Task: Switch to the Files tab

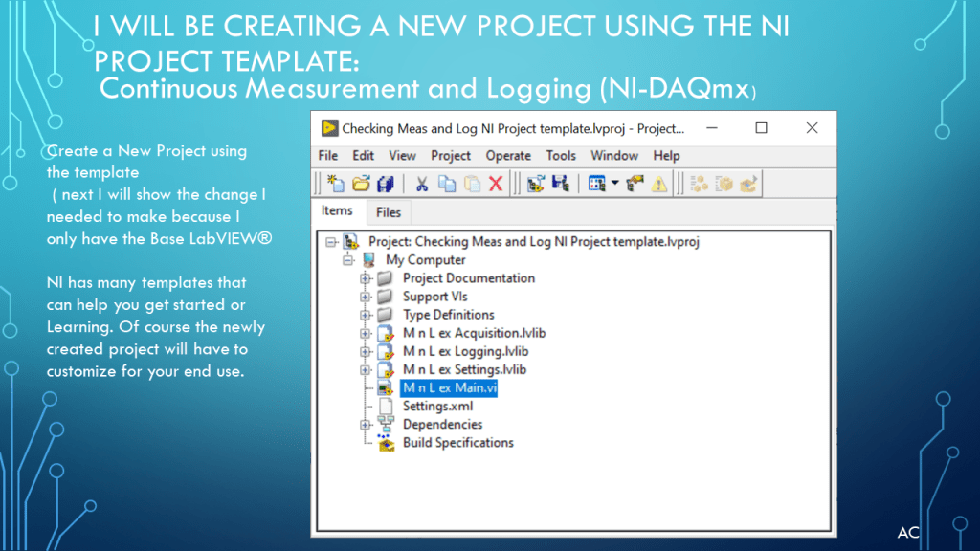Action: click(x=389, y=212)
